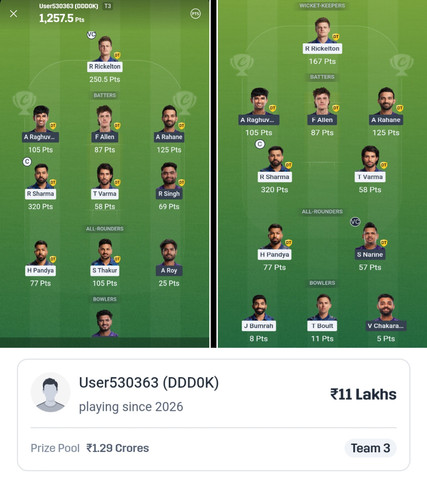Open User530363 (DDD0K) profile name link
427x500 pixels.
(x=149, y=383)
